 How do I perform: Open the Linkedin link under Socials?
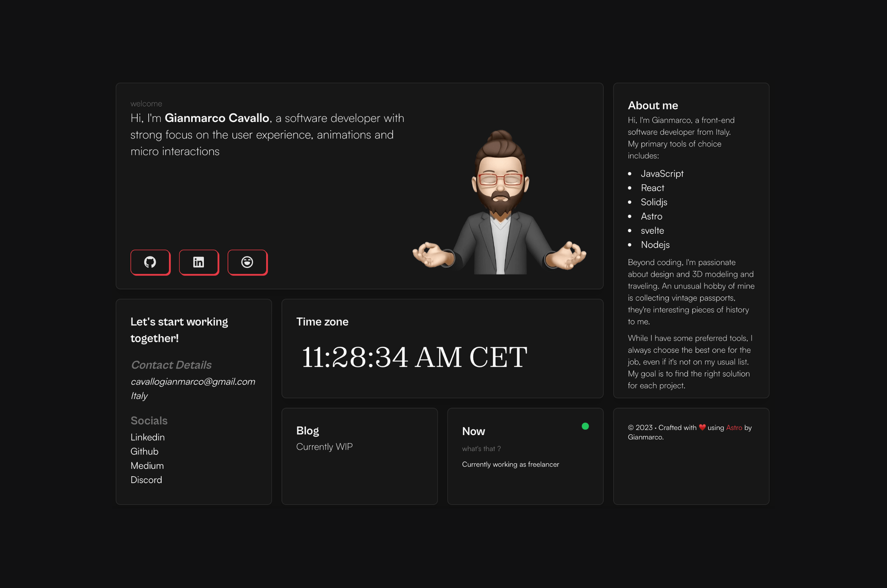(147, 437)
